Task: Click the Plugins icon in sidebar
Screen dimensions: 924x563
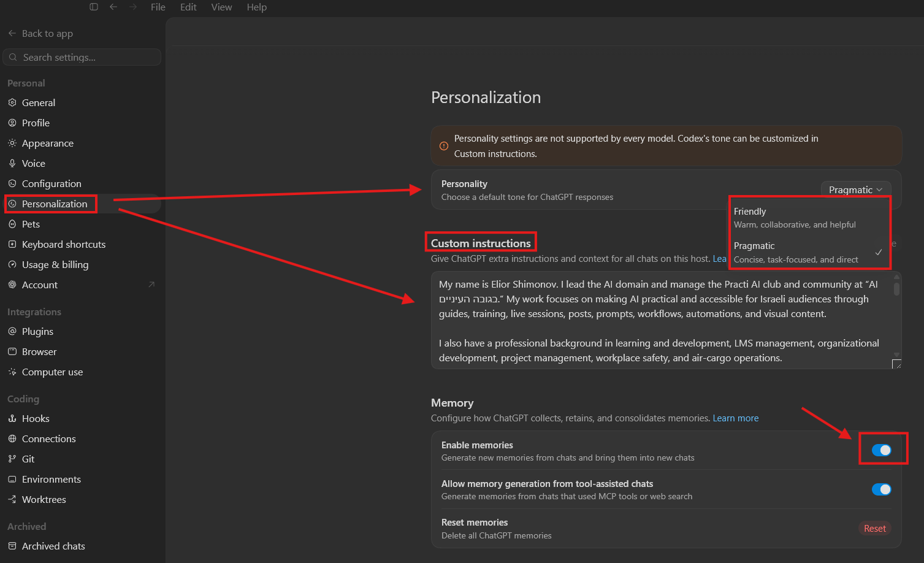Action: pyautogui.click(x=12, y=331)
